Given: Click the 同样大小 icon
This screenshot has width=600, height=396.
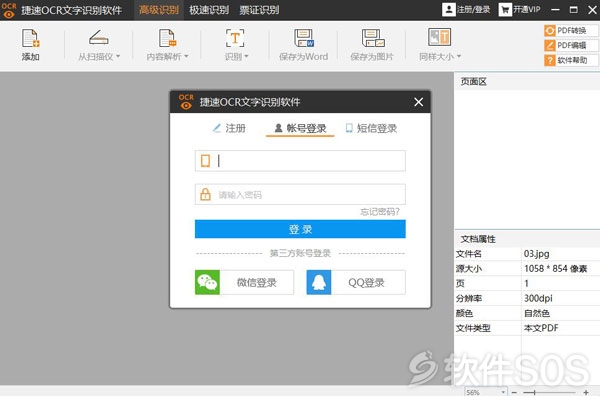Looking at the screenshot, I should pos(439,37).
